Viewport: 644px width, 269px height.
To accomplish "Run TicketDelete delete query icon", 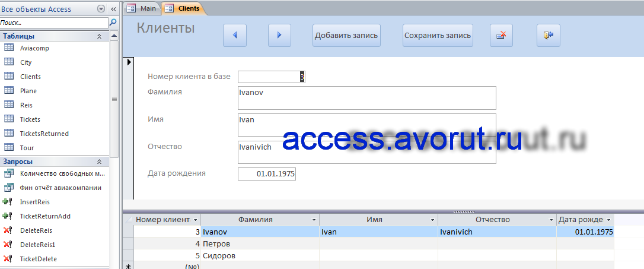I will point(8,259).
